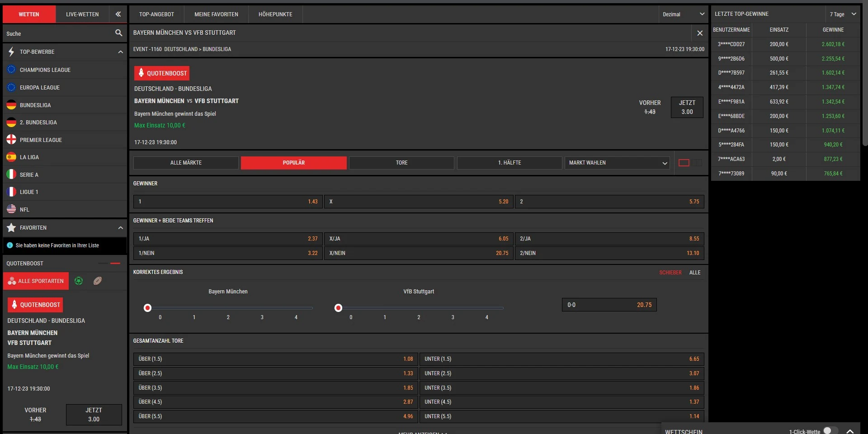Click the flag icon beside 2. Bundesliga

pos(11,122)
